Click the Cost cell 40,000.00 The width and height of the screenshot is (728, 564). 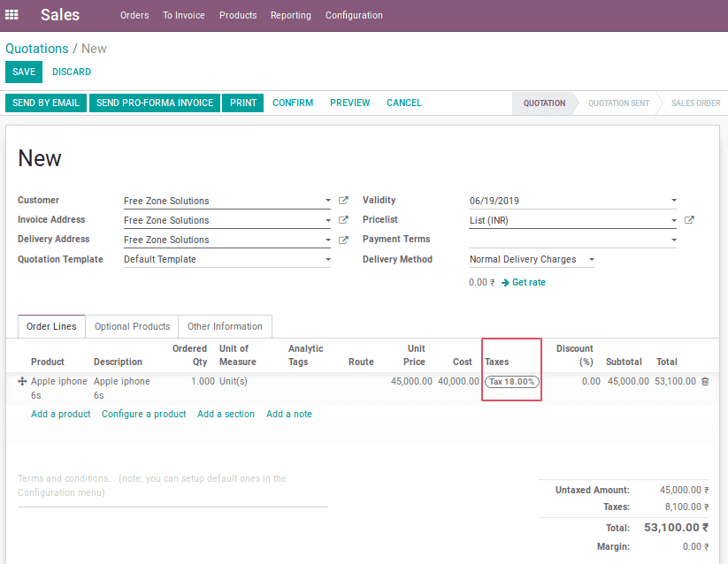(x=458, y=381)
